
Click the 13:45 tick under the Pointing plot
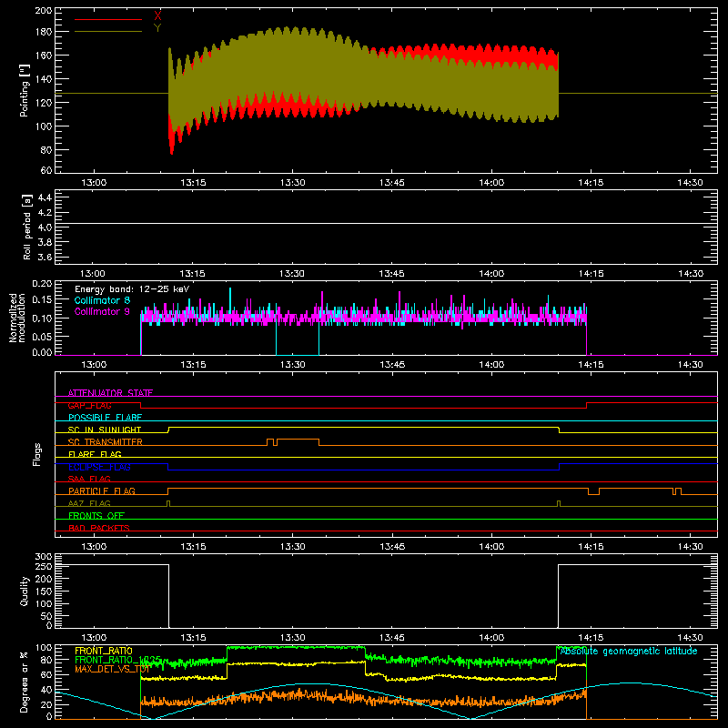pyautogui.click(x=392, y=183)
